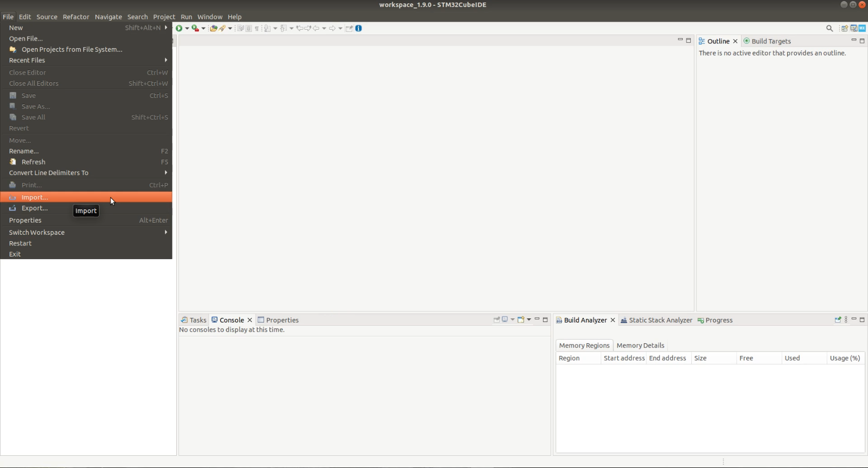This screenshot has width=868, height=468.
Task: Open the Window menu in menu bar
Action: [210, 17]
